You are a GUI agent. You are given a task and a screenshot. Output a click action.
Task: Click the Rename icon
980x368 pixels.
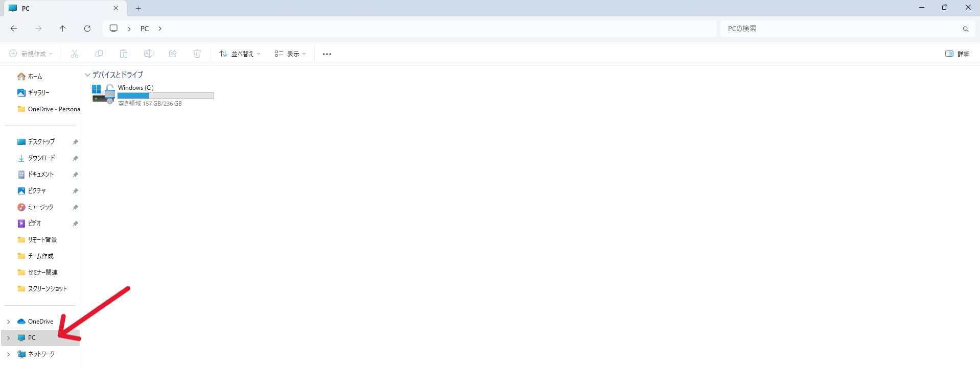click(148, 54)
